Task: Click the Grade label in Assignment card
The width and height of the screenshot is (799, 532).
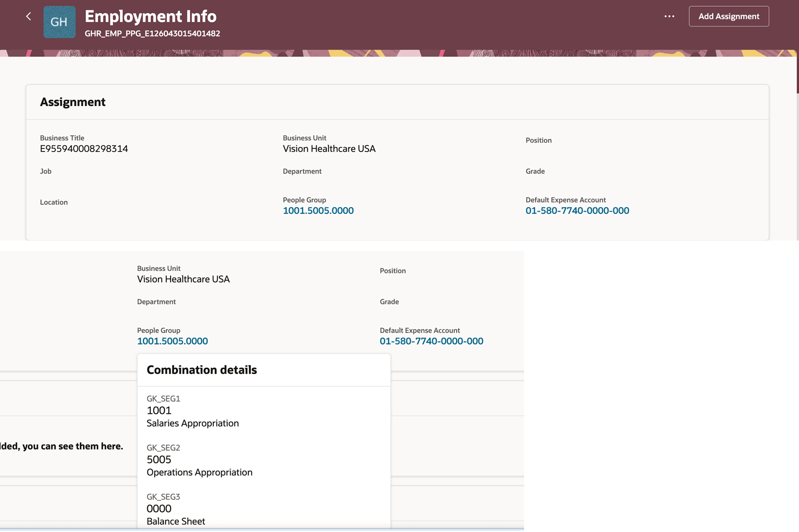Action: pos(535,171)
